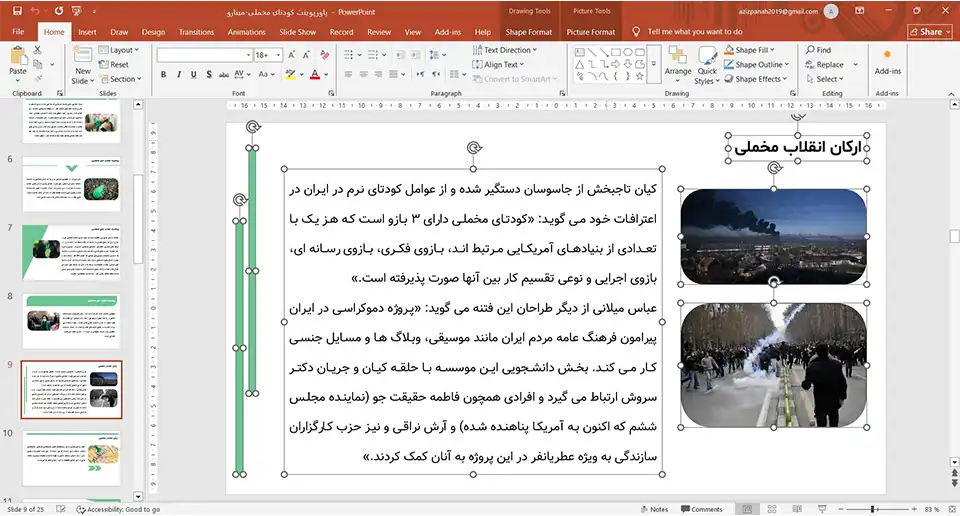Click the Redo/Repeat icon in quick access toolbar

59,11
